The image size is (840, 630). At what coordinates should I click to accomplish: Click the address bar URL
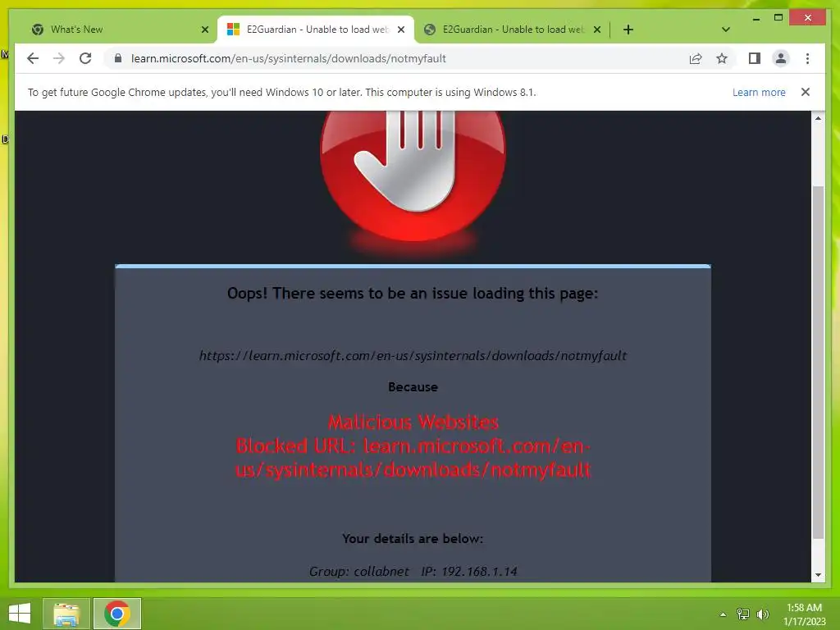pyautogui.click(x=288, y=58)
